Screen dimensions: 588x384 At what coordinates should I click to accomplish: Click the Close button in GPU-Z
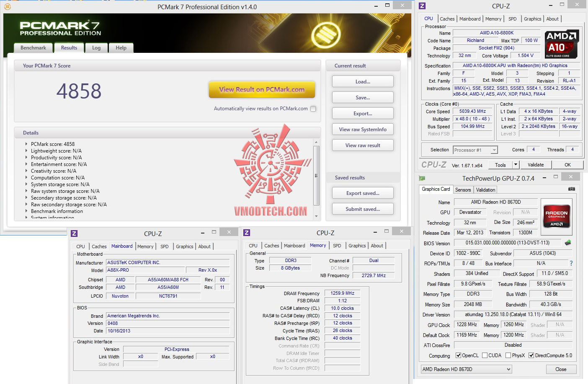click(561, 369)
